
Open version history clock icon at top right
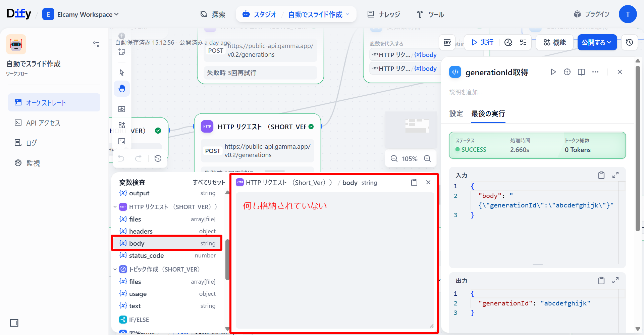[x=629, y=42]
